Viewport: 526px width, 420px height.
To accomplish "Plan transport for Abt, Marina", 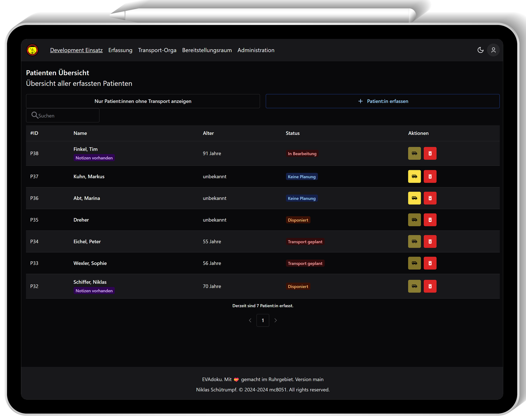I will click(414, 198).
